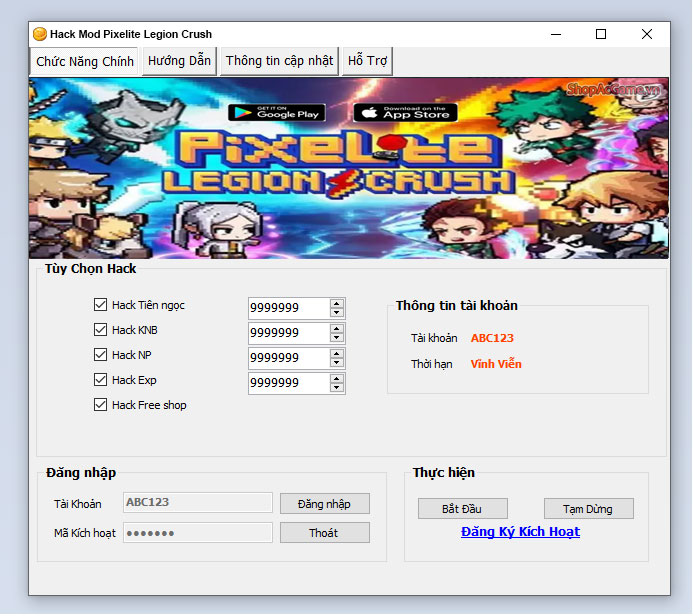The height and width of the screenshot is (616, 693).
Task: Increase the Hack Tiên ngọc value with up arrow
Action: pyautogui.click(x=336, y=303)
